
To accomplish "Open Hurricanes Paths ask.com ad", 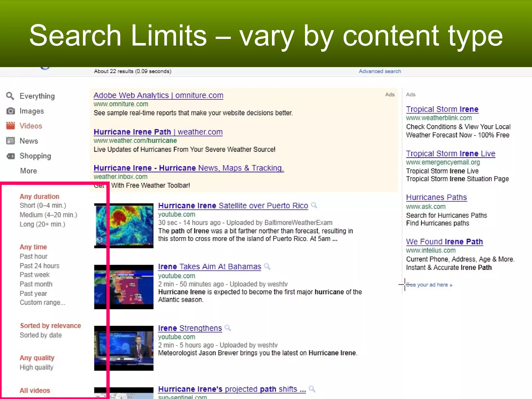I will point(436,197).
